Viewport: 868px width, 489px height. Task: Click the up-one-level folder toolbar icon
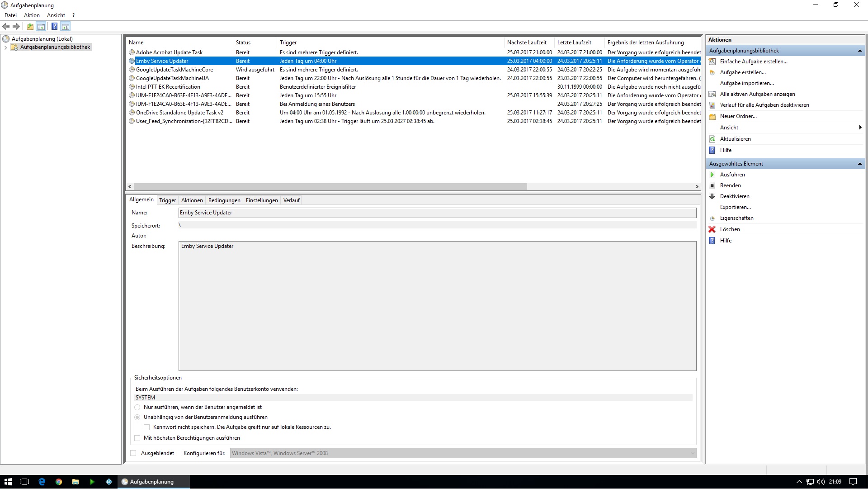[x=30, y=26]
